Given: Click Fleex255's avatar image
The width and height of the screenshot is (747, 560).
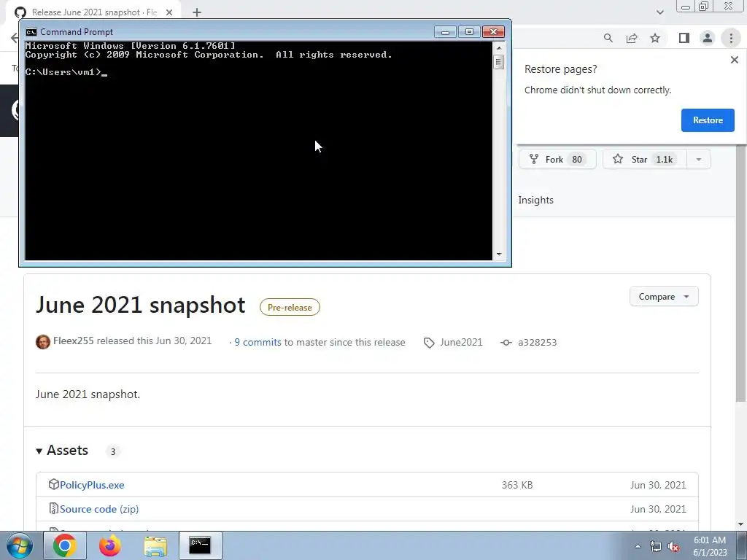Looking at the screenshot, I should [x=43, y=342].
